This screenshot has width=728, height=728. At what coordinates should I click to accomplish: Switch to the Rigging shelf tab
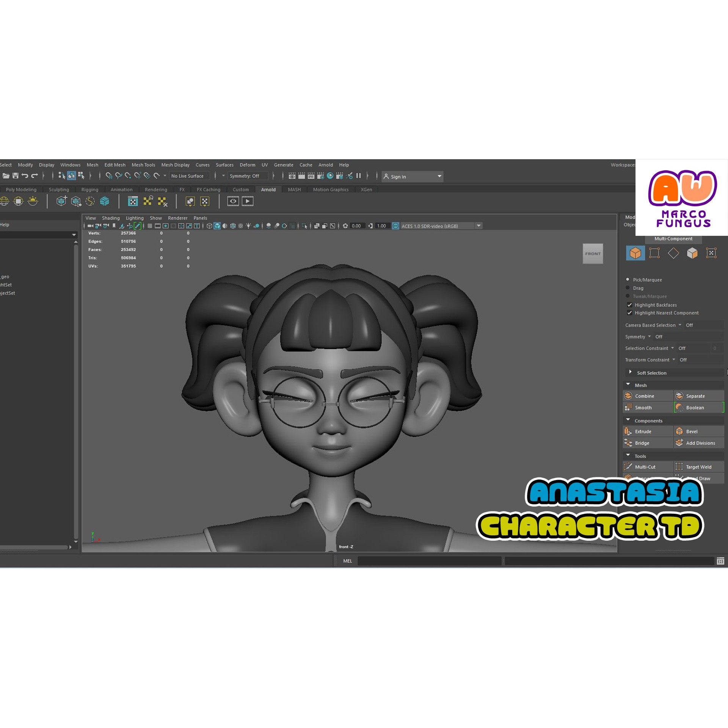point(90,190)
